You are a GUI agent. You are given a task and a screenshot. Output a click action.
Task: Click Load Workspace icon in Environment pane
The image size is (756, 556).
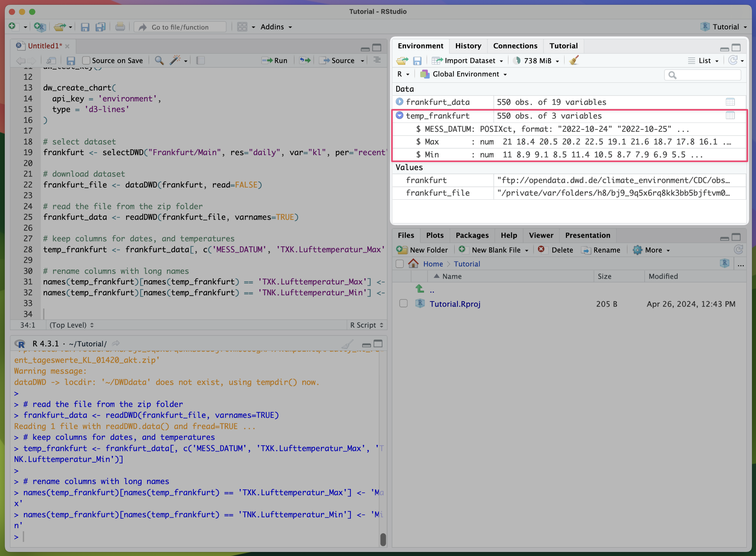[x=402, y=60]
